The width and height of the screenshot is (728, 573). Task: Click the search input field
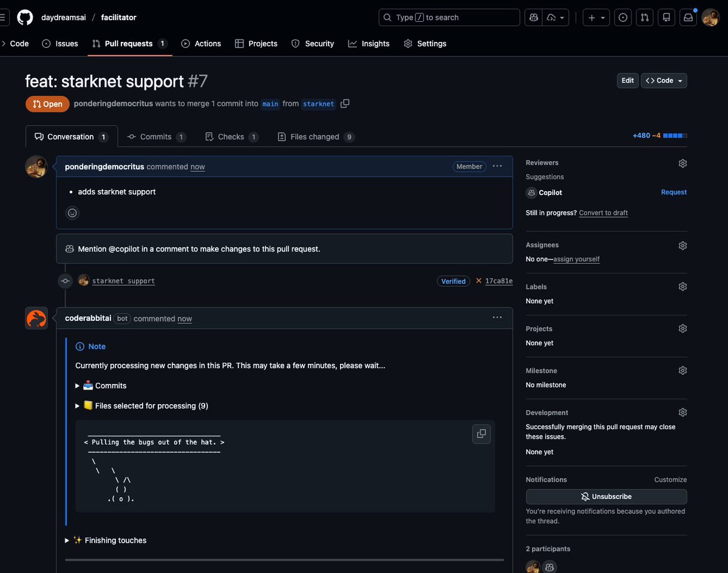click(449, 18)
